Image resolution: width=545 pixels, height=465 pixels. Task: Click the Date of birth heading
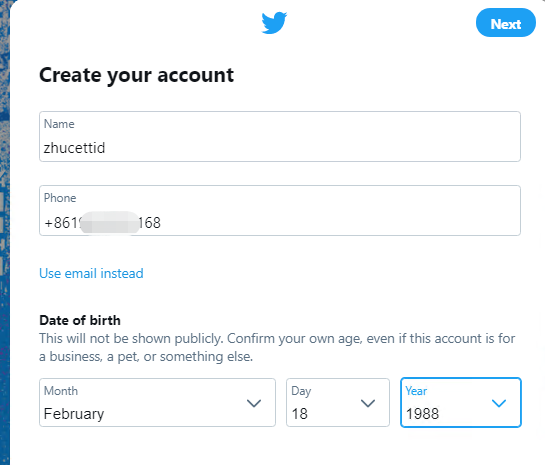(x=80, y=320)
